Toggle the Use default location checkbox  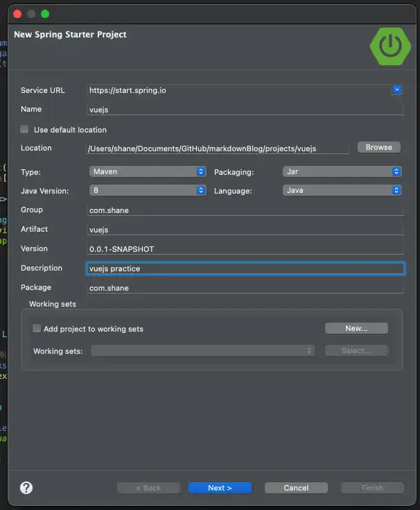tap(24, 129)
